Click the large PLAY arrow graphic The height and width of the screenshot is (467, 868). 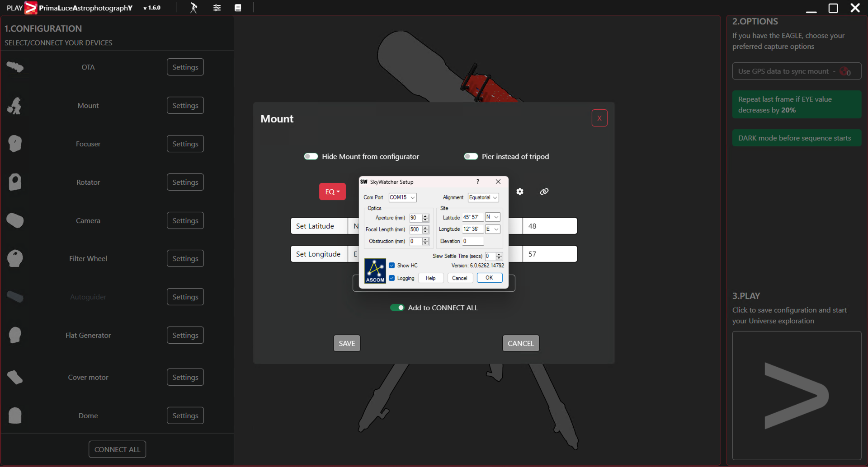[797, 396]
